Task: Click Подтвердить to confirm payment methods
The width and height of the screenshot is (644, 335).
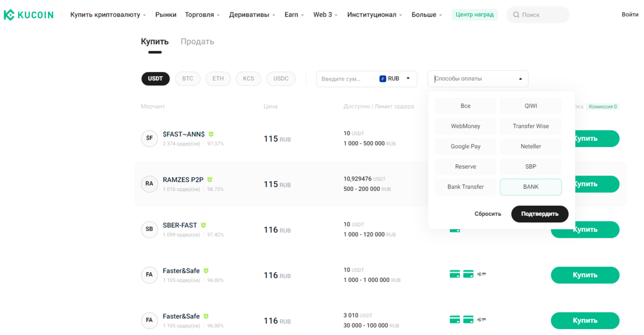Action: pos(539,214)
